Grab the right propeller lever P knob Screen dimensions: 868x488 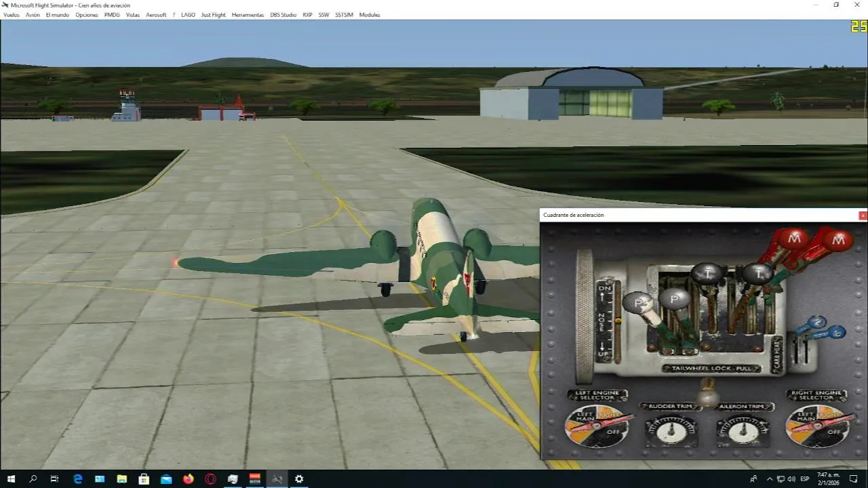[x=675, y=298]
